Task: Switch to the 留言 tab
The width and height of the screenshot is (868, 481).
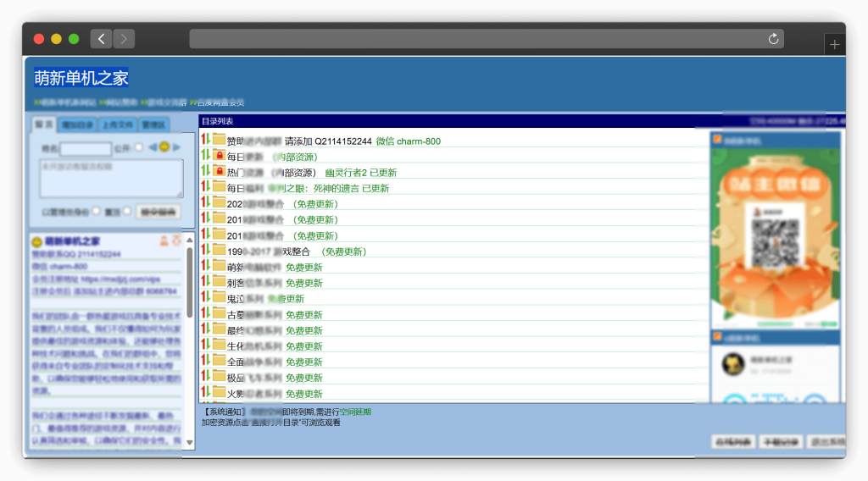Action: tap(44, 124)
